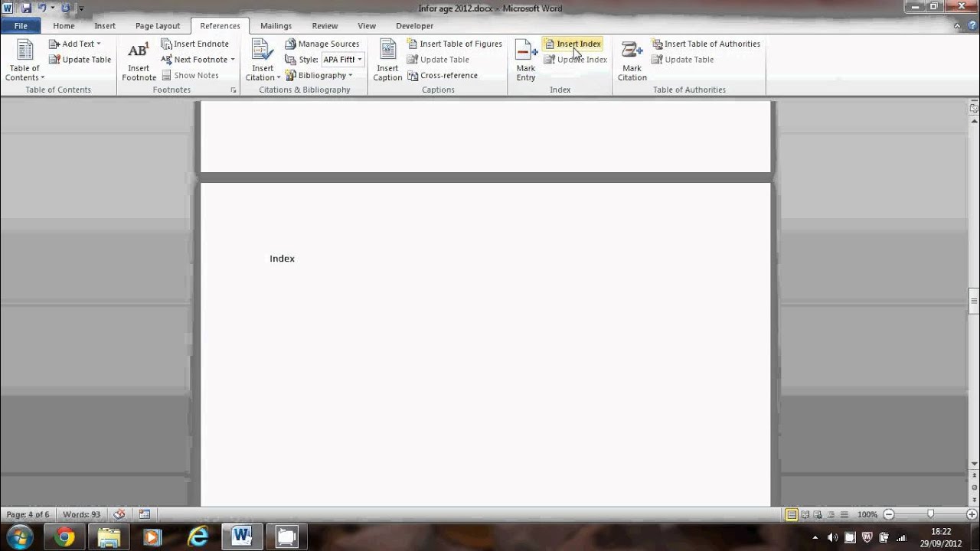Insert a footnote with AB1 icon
980x551 pixels.
click(x=139, y=60)
